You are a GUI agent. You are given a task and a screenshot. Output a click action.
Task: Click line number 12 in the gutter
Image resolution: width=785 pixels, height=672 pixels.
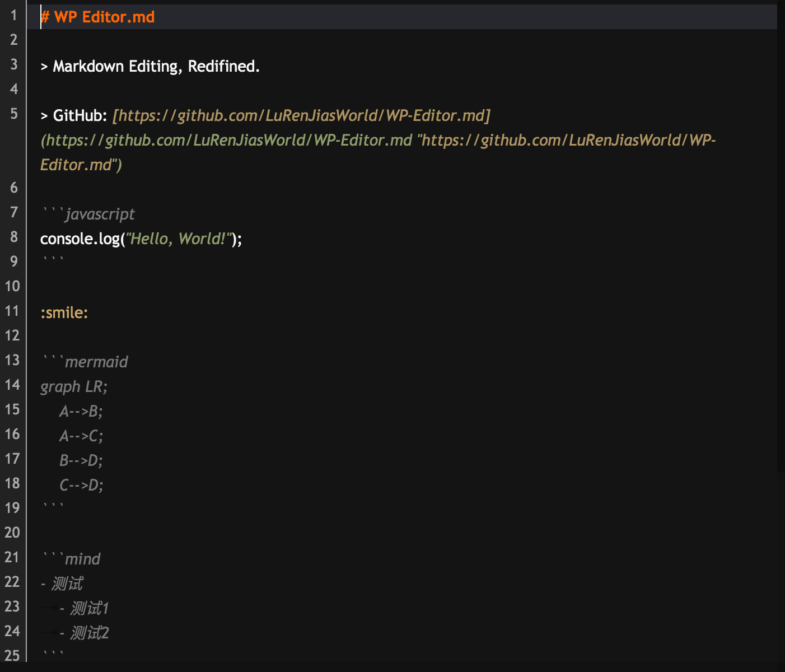12,335
